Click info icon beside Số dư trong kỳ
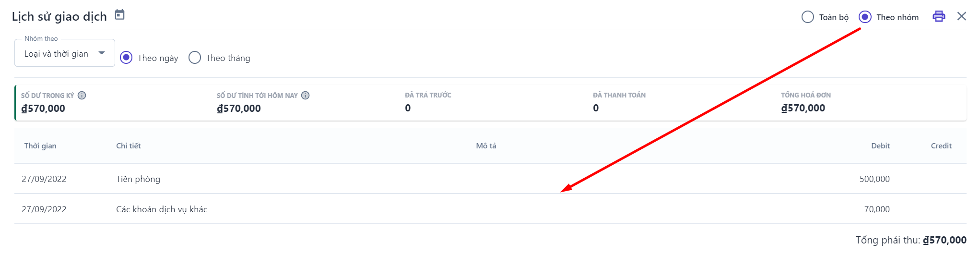 coord(82,95)
